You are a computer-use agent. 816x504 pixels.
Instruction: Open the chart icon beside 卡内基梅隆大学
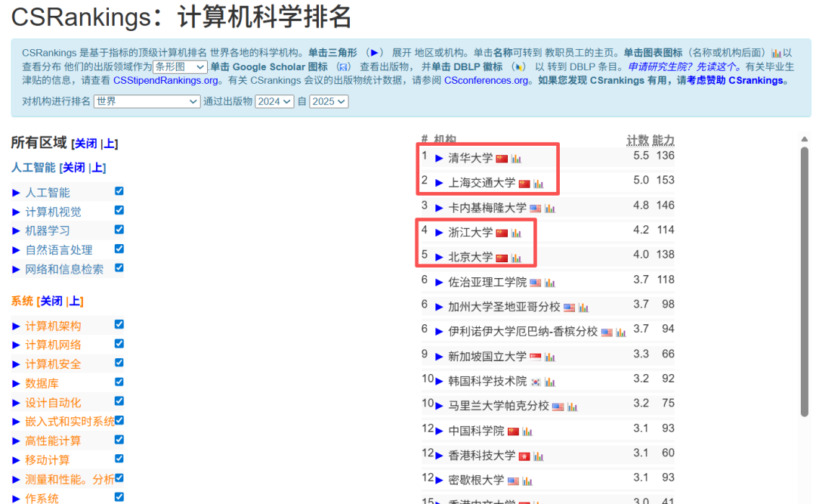point(549,209)
